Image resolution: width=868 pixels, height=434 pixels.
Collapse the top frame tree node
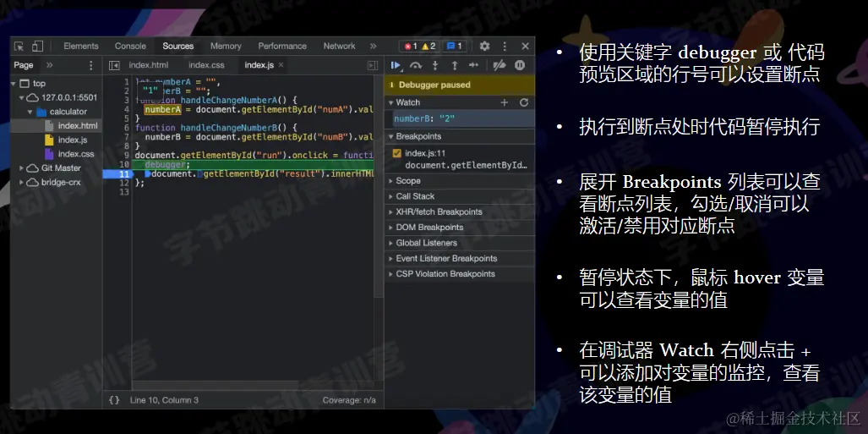[14, 84]
